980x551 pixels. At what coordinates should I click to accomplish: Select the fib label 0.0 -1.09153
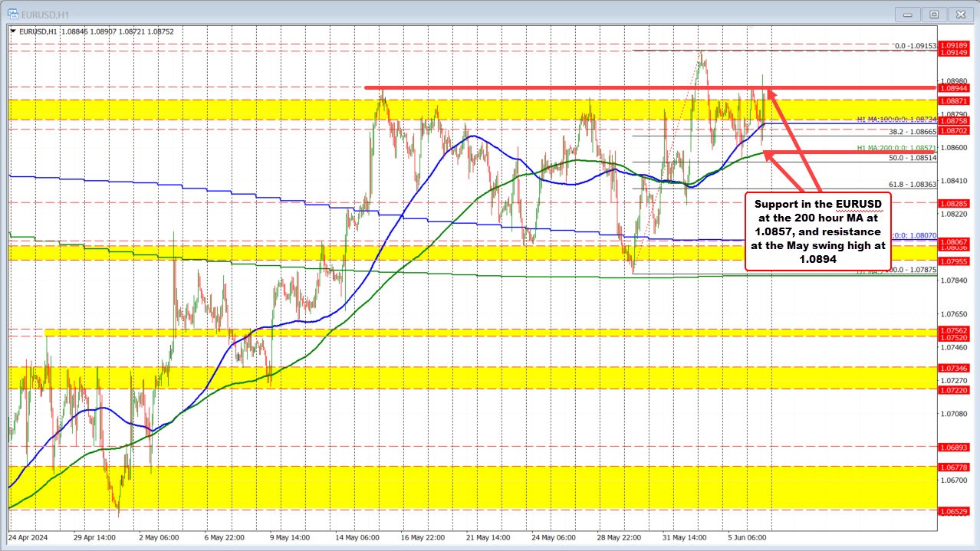point(916,46)
